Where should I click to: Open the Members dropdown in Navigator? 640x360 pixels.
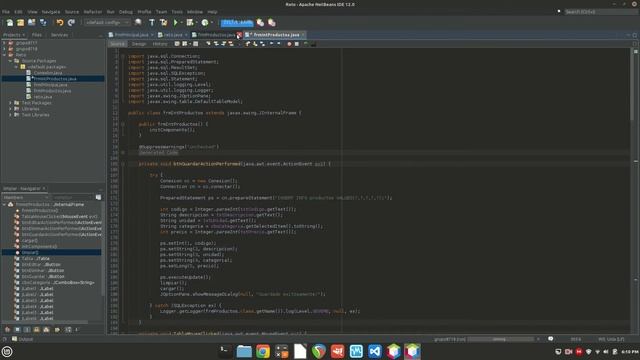tap(26, 198)
